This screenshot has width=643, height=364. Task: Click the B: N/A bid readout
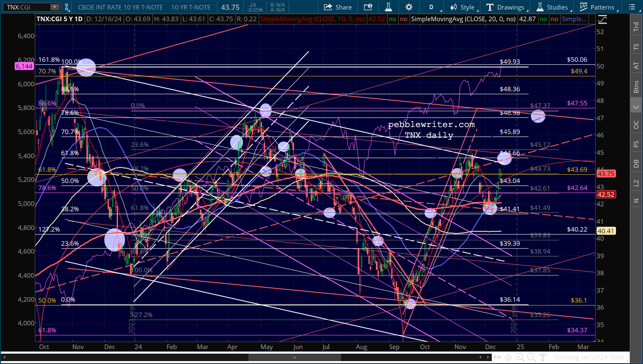277,5
